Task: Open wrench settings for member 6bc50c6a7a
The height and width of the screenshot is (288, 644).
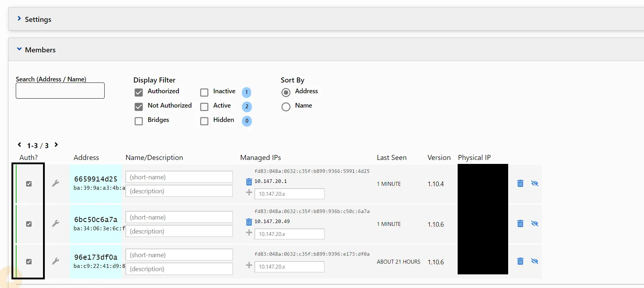Action: click(x=56, y=223)
